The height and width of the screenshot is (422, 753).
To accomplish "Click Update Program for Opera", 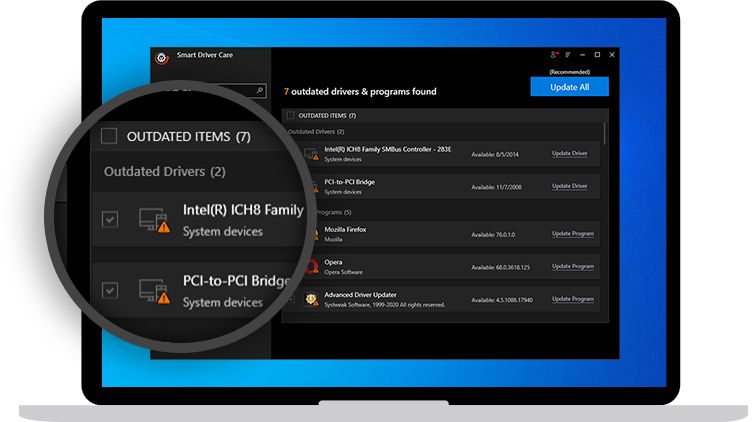I will (573, 266).
